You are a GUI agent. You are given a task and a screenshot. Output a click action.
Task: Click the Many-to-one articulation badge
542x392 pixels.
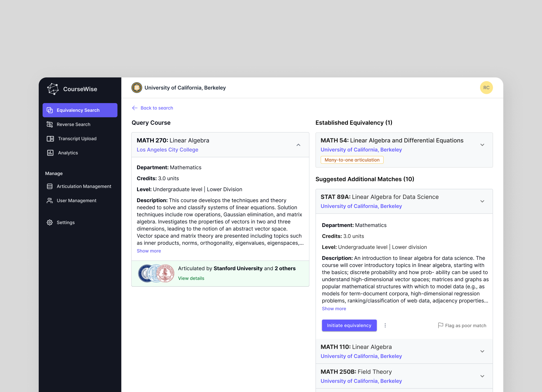pos(352,160)
